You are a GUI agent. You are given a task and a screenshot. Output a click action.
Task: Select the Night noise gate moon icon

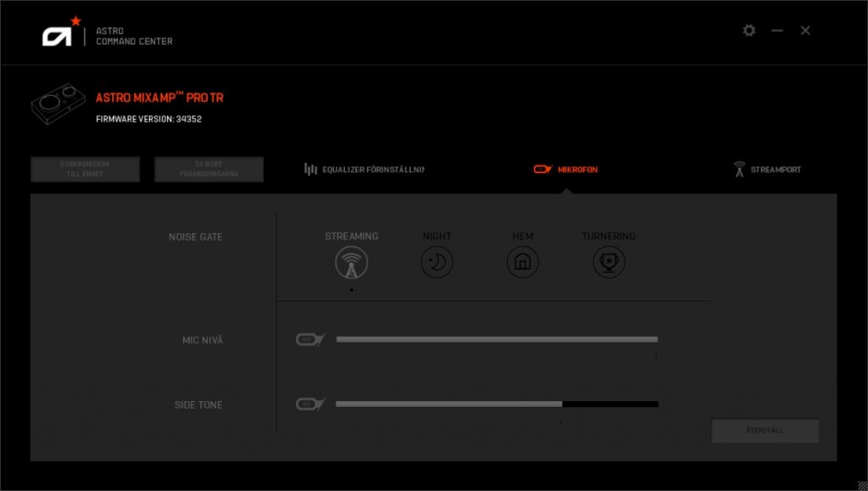tap(437, 262)
